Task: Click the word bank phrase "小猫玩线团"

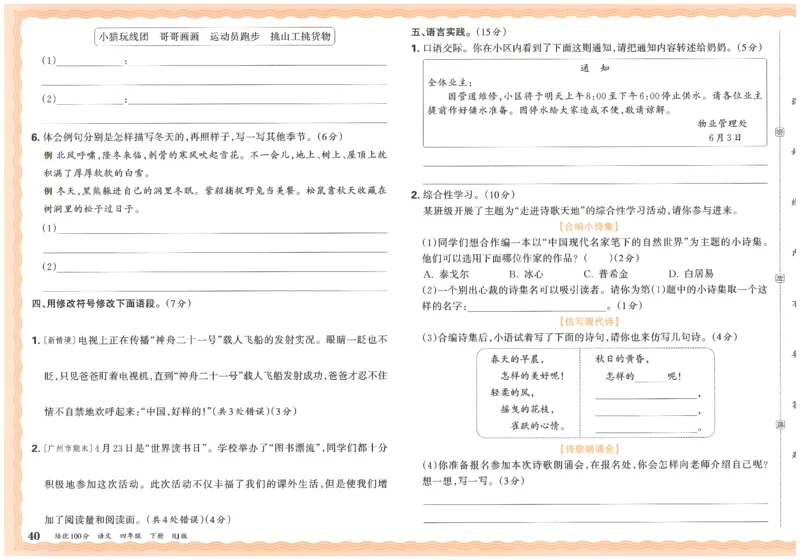Action: click(x=123, y=37)
